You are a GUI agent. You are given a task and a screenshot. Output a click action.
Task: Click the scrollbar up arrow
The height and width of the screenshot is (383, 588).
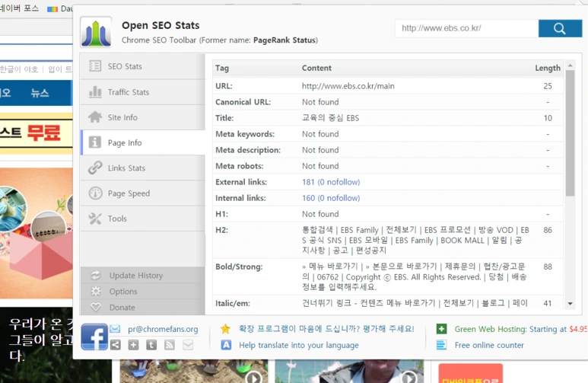click(x=570, y=65)
